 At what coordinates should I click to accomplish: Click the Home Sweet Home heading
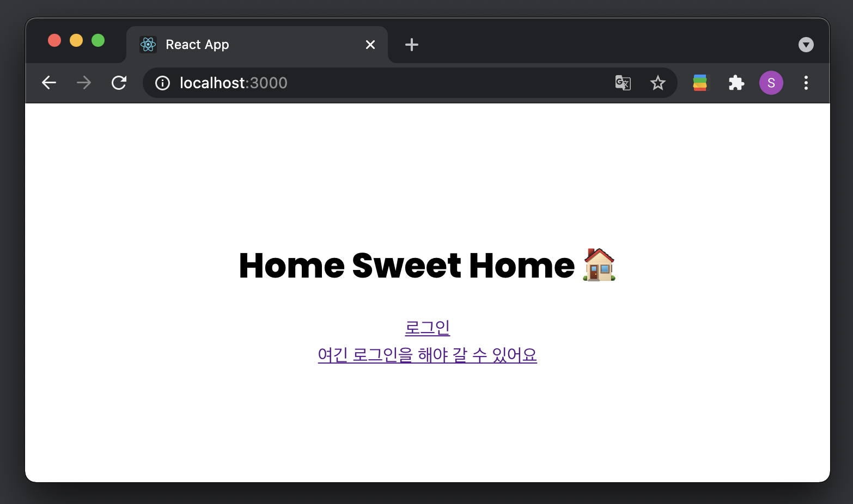tap(428, 265)
